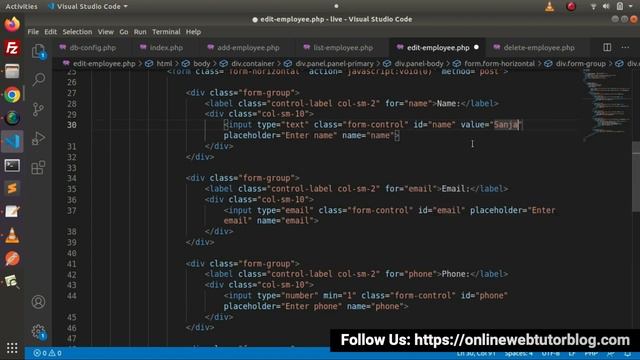Split the editor to the right
This screenshot has height=360, width=640.
607,47
